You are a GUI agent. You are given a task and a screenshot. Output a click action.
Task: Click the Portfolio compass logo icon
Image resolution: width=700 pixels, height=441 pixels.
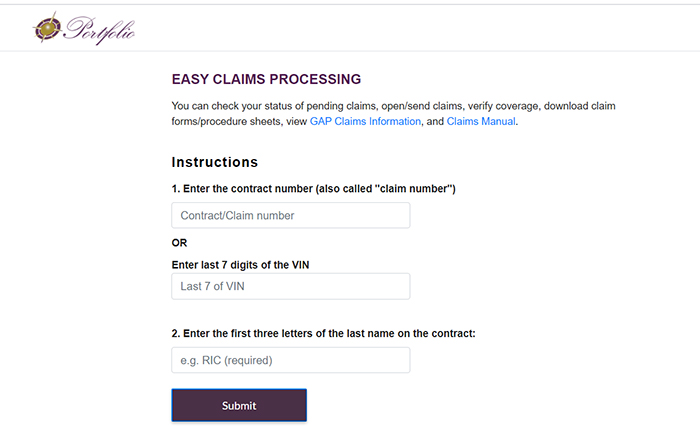[x=47, y=28]
